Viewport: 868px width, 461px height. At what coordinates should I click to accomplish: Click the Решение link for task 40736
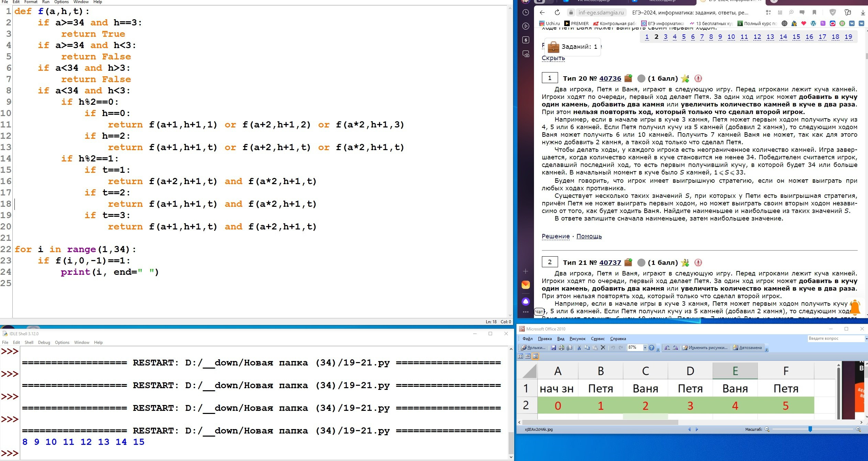tap(555, 236)
